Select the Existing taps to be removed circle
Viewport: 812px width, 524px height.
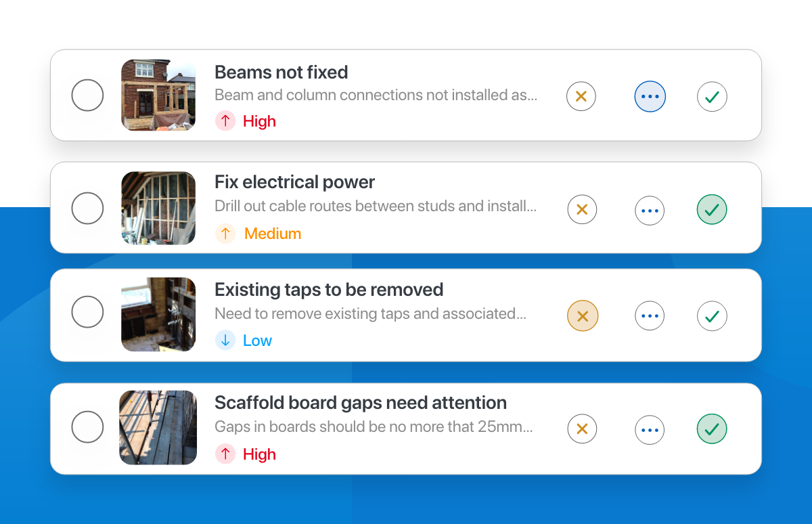[x=87, y=312]
